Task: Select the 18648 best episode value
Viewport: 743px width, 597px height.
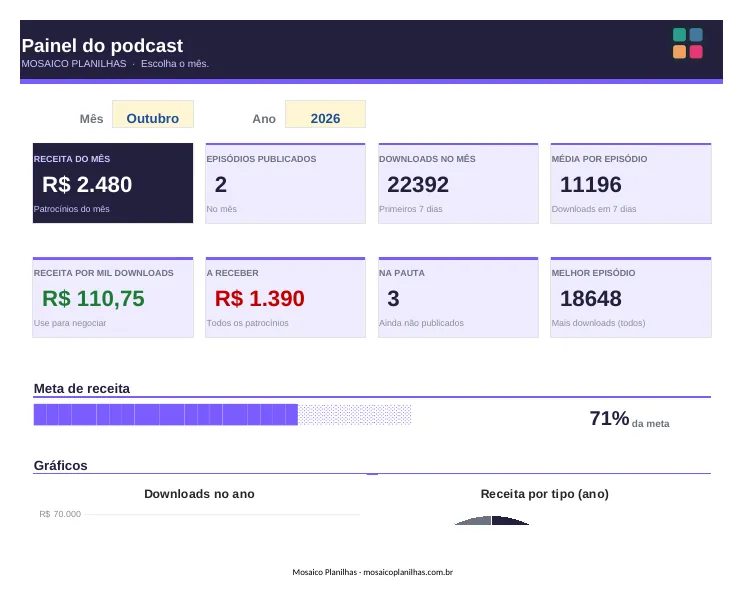Action: click(590, 298)
